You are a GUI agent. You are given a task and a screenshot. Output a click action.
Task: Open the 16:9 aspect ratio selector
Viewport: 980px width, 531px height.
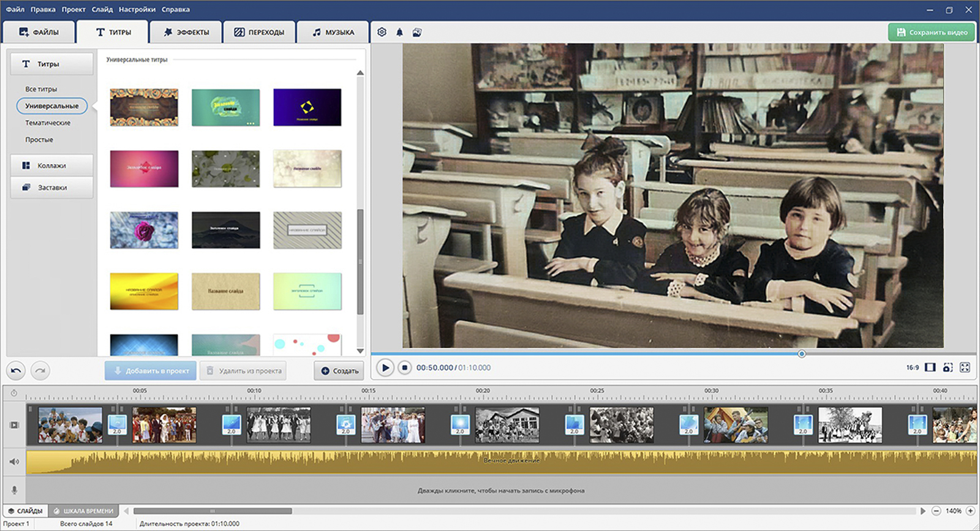[x=913, y=367]
